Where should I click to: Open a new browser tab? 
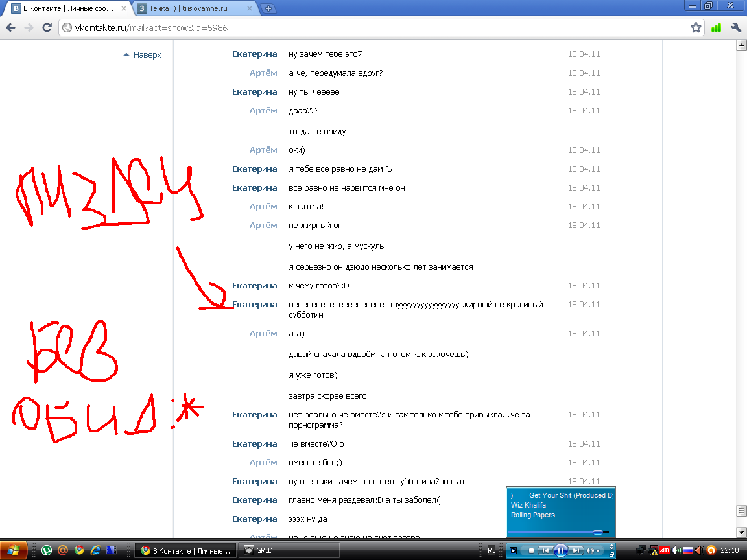coord(268,8)
